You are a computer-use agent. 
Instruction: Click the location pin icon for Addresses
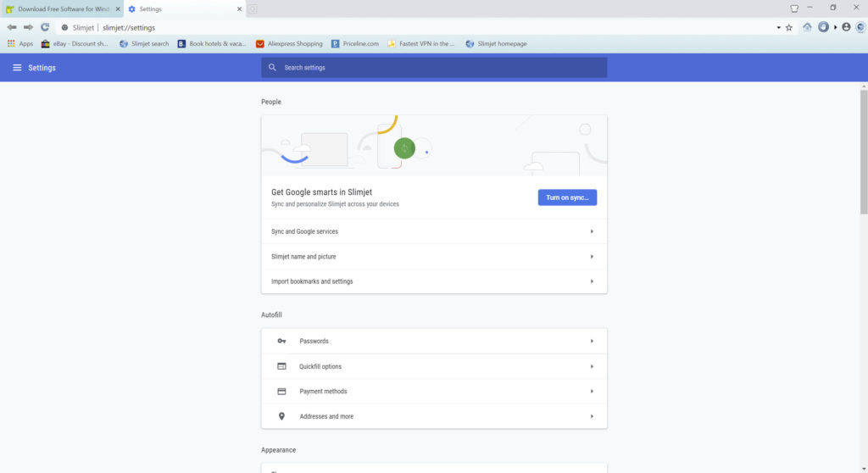pyautogui.click(x=281, y=416)
